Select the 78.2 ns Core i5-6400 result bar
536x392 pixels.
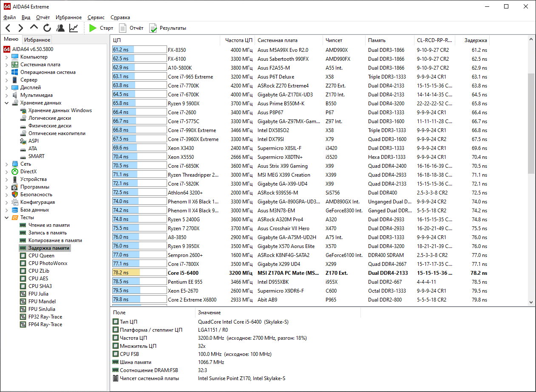[139, 273]
